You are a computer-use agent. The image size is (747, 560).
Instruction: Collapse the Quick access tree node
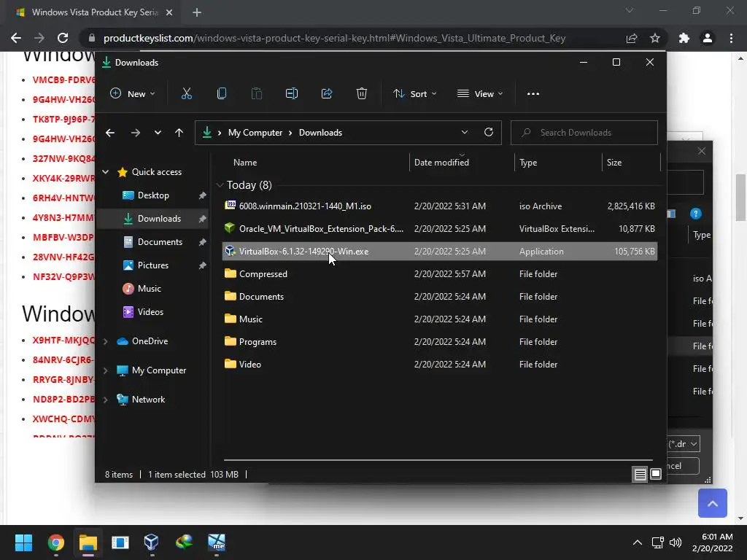[105, 172]
